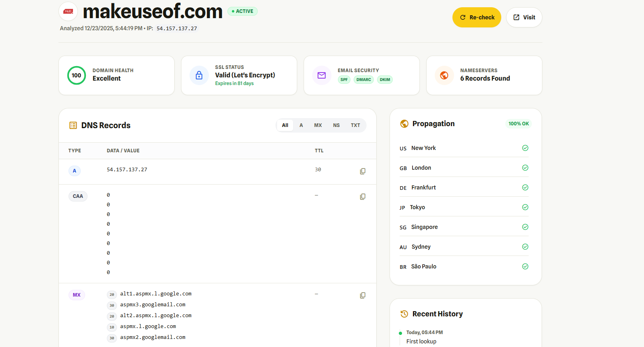Image resolution: width=644 pixels, height=347 pixels.
Task: Click the Frankfurt propagation checkmark
Action: coord(525,187)
